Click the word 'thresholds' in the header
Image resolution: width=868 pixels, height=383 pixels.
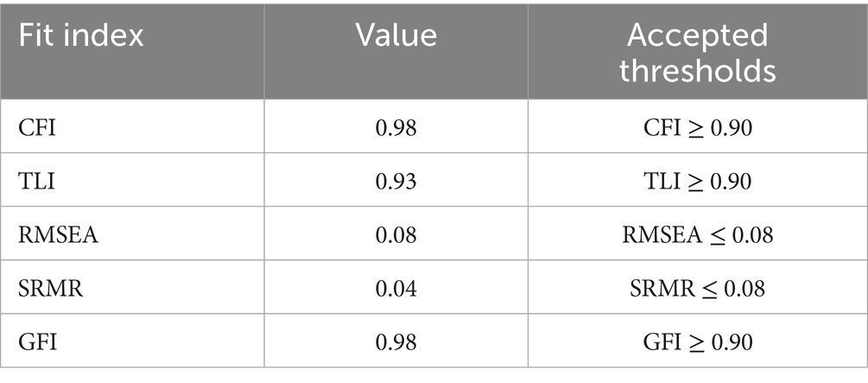(697, 70)
